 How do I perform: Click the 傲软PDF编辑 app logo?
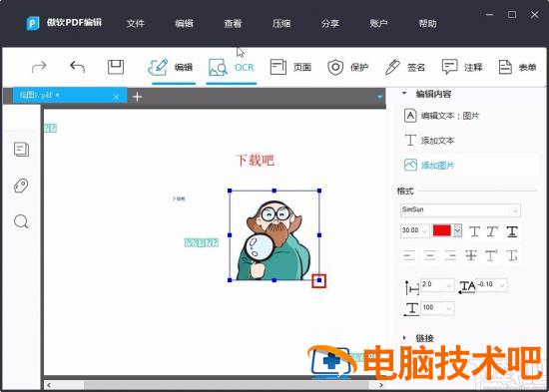pos(33,24)
